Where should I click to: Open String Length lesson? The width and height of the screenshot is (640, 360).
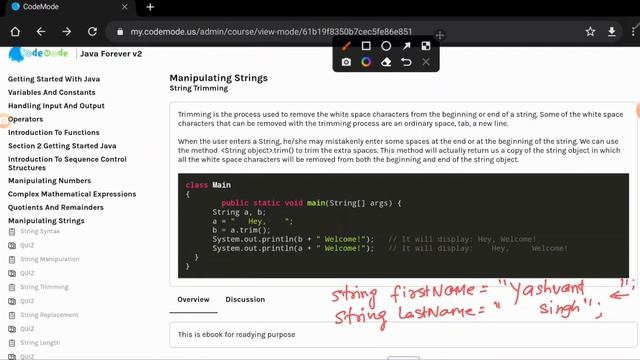[x=40, y=342]
